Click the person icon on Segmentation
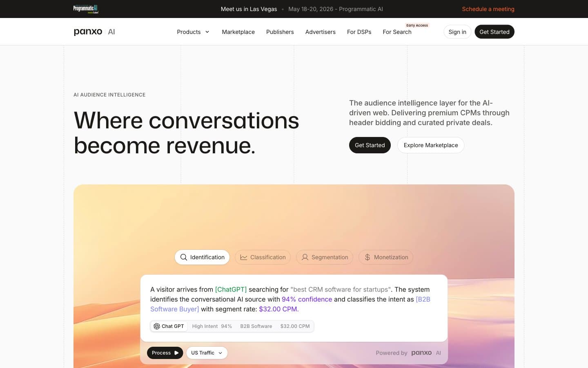The image size is (588, 368). point(305,257)
